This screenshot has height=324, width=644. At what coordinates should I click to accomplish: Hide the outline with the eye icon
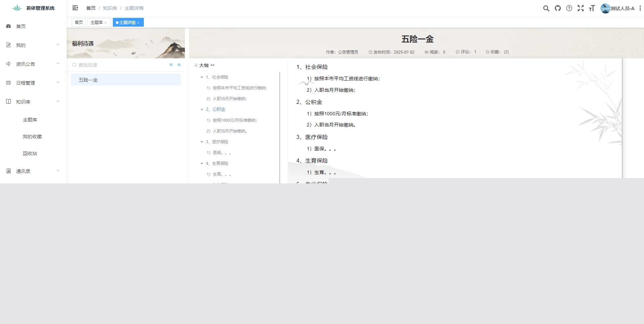(213, 65)
